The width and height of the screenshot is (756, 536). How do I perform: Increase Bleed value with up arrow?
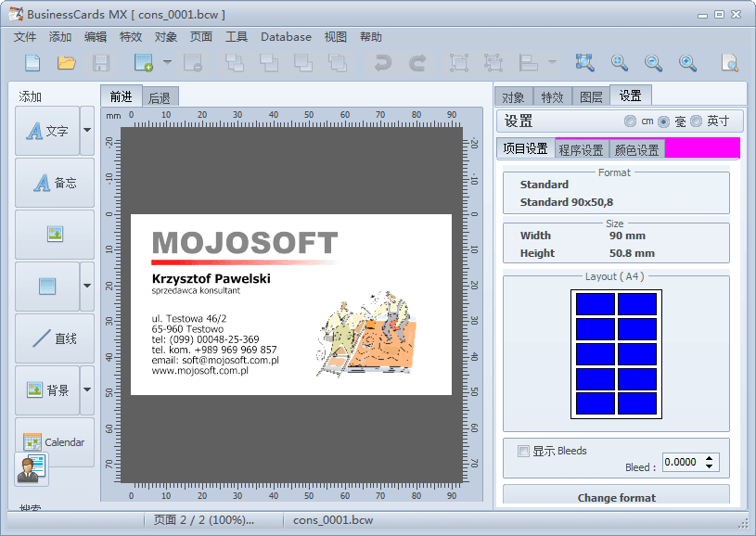click(x=710, y=458)
